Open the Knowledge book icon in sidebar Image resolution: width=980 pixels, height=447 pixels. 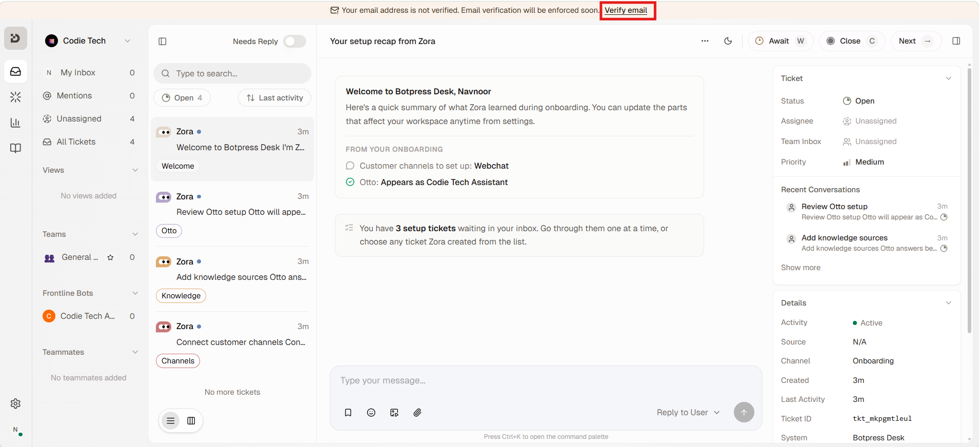click(15, 148)
